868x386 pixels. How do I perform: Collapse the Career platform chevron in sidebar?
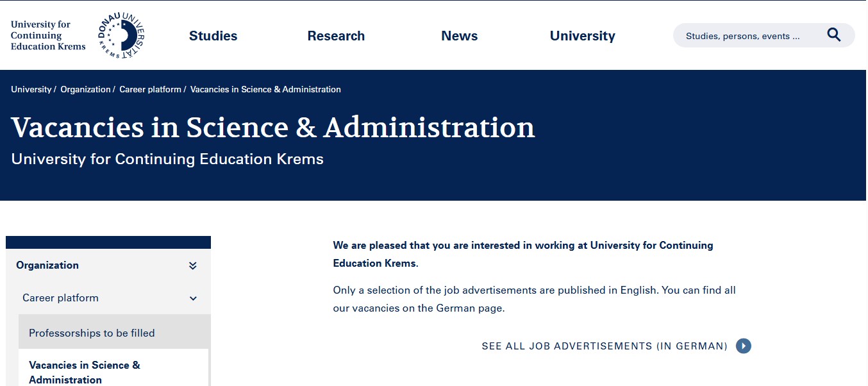tap(193, 298)
